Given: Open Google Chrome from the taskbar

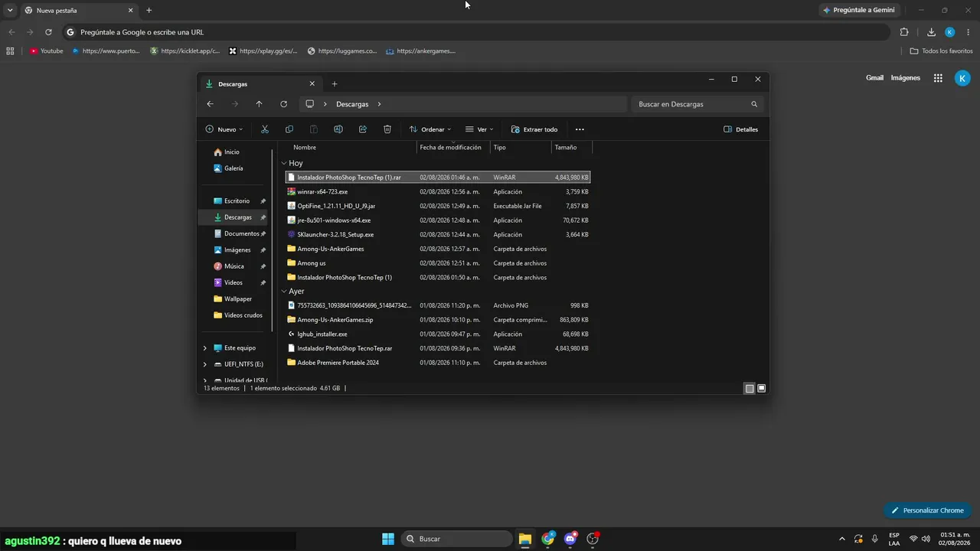Looking at the screenshot, I should [548, 539].
